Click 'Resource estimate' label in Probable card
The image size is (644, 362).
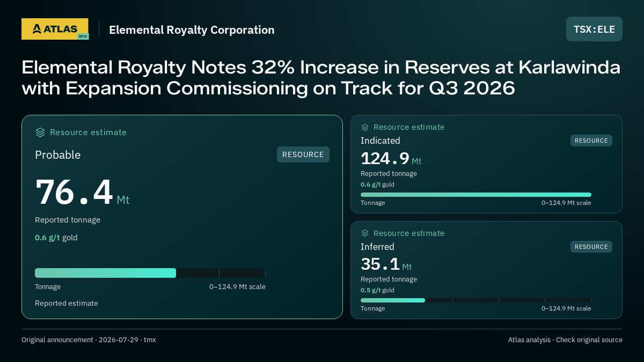[x=88, y=132]
